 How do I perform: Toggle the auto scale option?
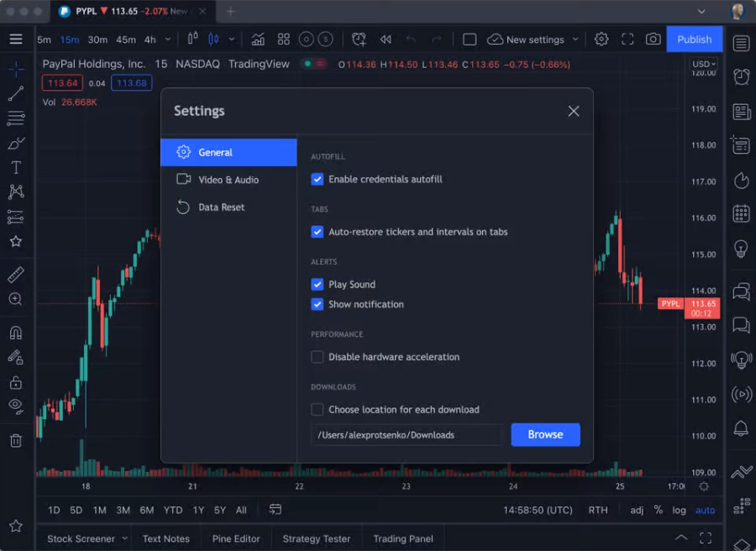705,510
